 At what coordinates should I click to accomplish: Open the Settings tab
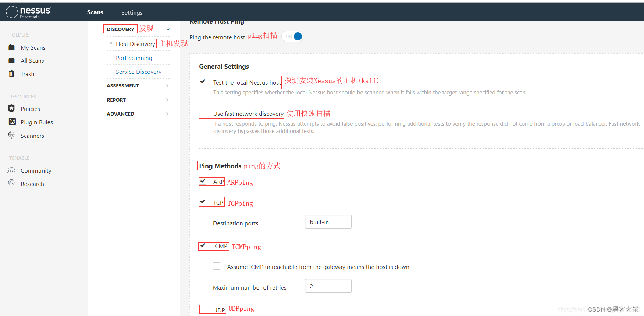coord(132,12)
